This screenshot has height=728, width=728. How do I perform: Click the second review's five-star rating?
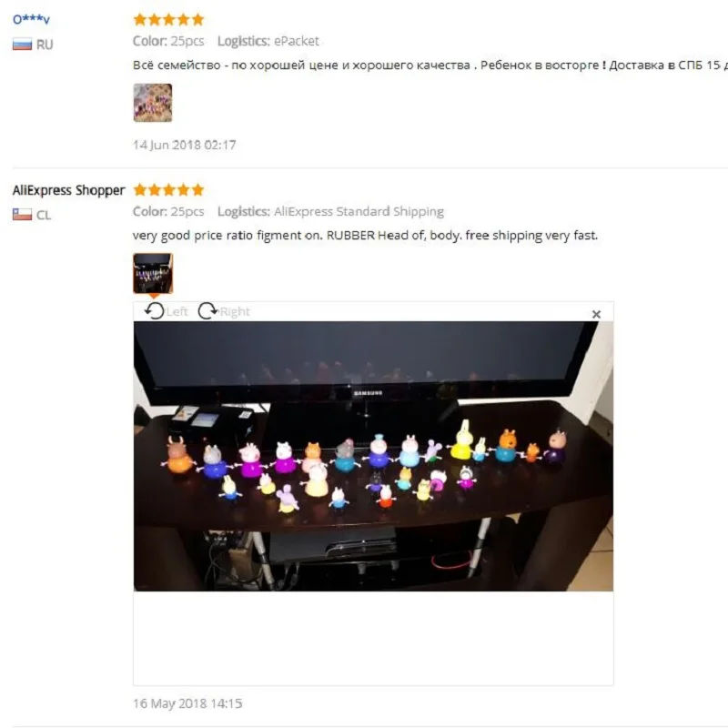169,190
